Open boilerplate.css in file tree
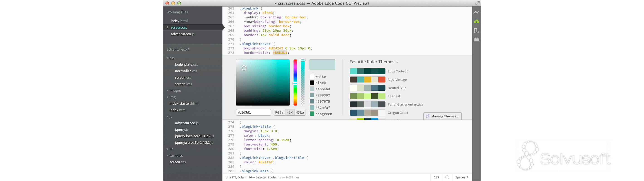The height and width of the screenshot is (181, 644). pos(186,64)
